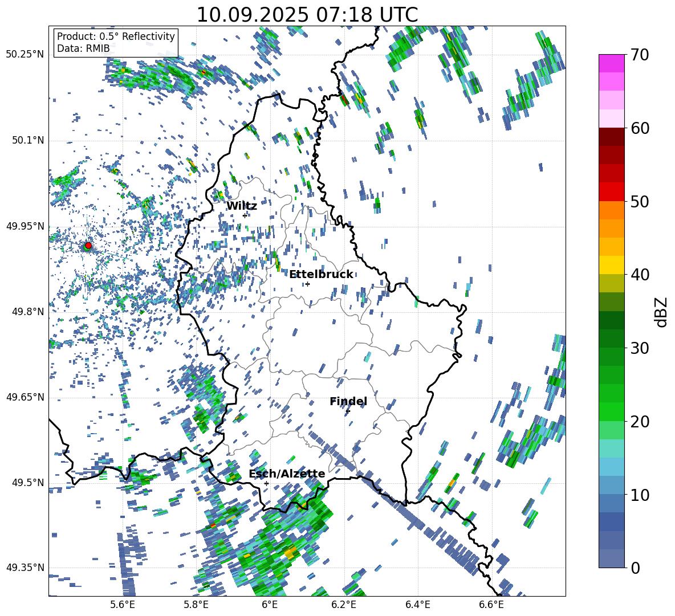This screenshot has width=675, height=616.
Task: Click 'Data: RMIB' legend text
Action: 83,48
